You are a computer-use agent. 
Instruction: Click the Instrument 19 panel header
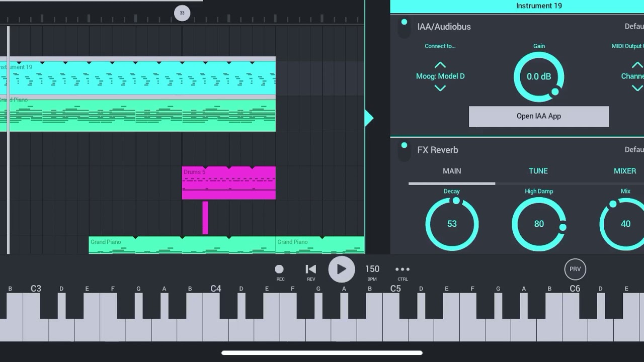517,6
